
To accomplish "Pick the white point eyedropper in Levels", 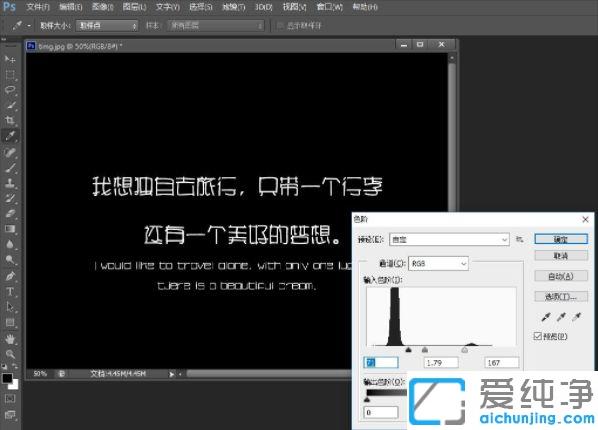I will pos(576,317).
